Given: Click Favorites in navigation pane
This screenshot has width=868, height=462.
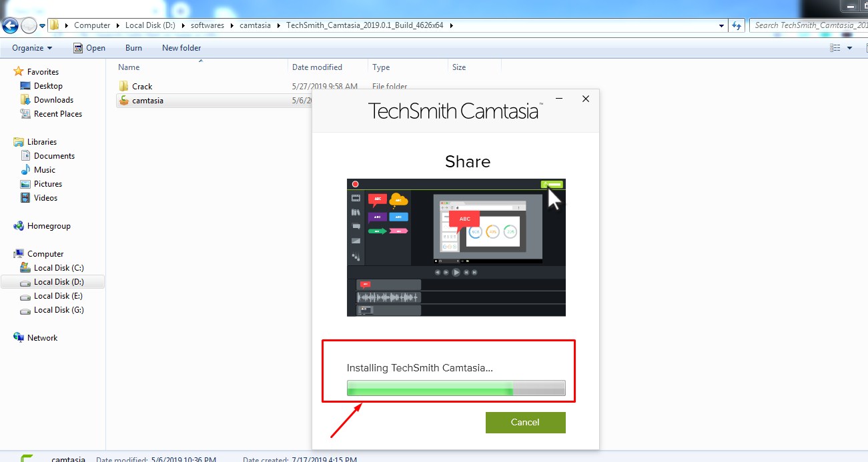Looking at the screenshot, I should click(43, 72).
